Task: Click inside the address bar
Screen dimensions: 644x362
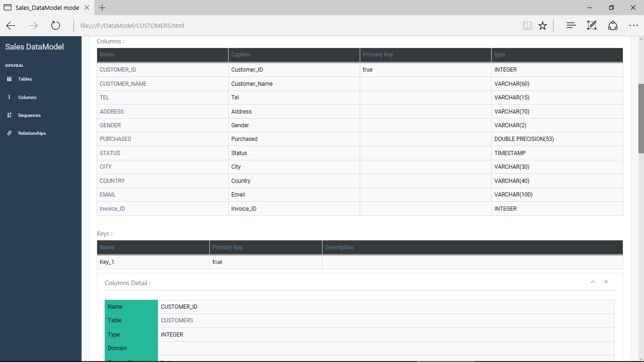Action: point(189,25)
